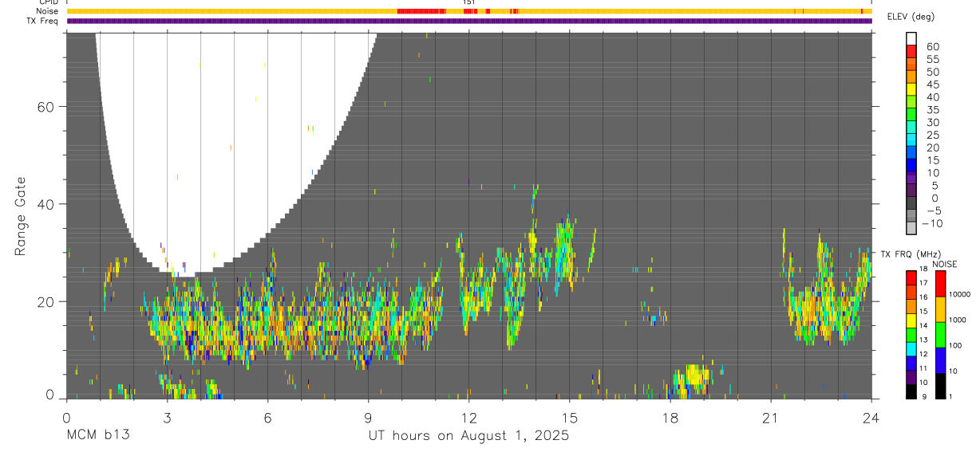
Task: Click the UT hours axis '12' tick label
Action: [468, 418]
